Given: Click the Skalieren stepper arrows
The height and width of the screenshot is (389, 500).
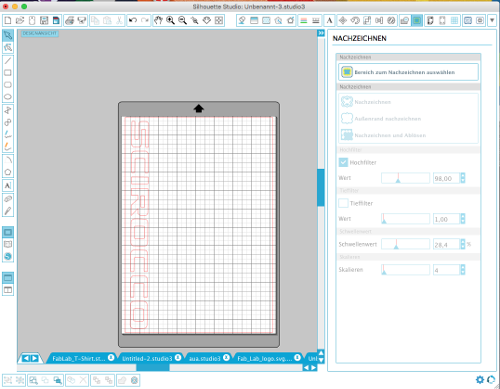Looking at the screenshot, I should click(x=463, y=270).
